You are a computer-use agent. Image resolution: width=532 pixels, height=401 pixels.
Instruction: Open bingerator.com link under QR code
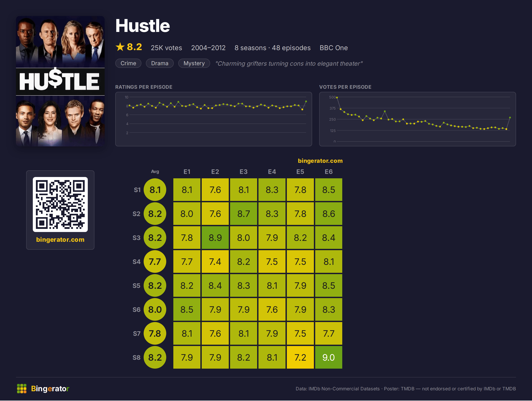60,240
